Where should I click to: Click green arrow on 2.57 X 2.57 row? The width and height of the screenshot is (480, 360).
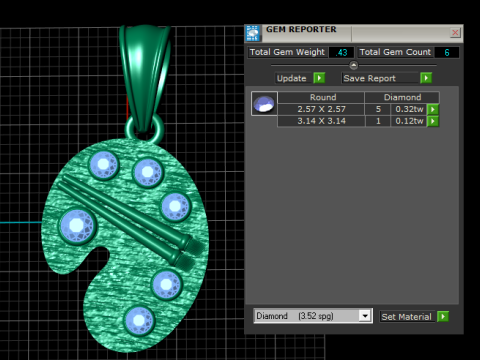[433, 109]
